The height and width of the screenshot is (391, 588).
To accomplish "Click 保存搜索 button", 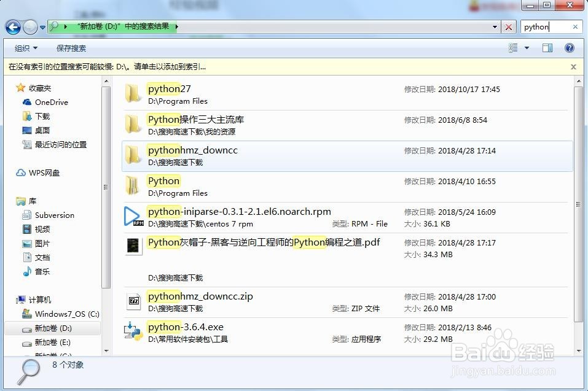I will click(x=71, y=48).
